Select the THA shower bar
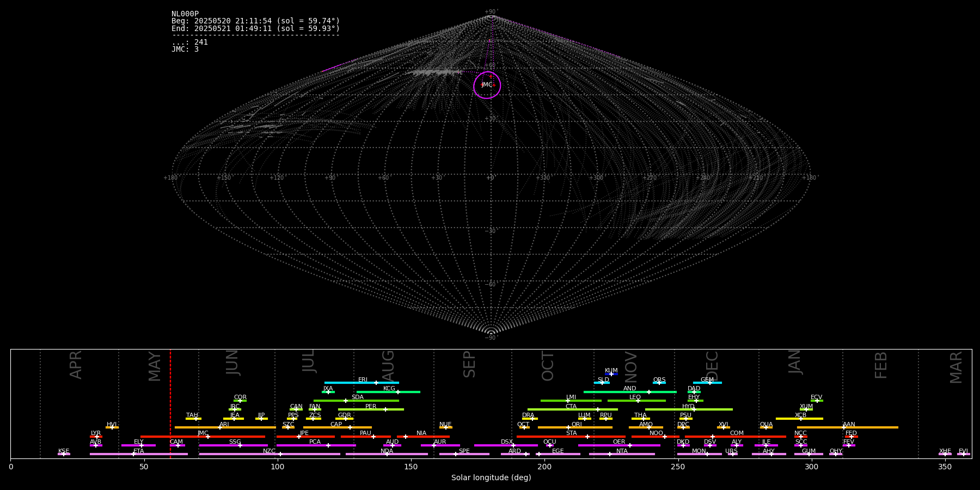The image size is (980, 490). point(641,419)
